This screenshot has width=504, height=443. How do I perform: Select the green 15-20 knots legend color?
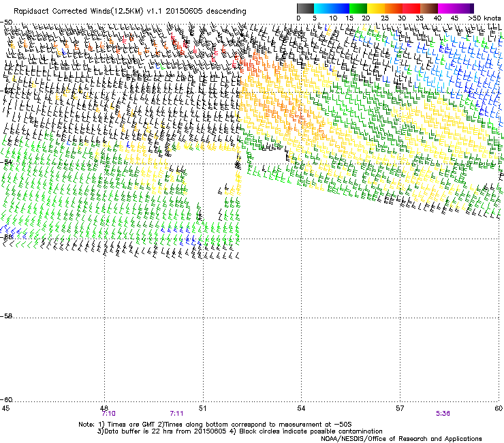click(358, 8)
